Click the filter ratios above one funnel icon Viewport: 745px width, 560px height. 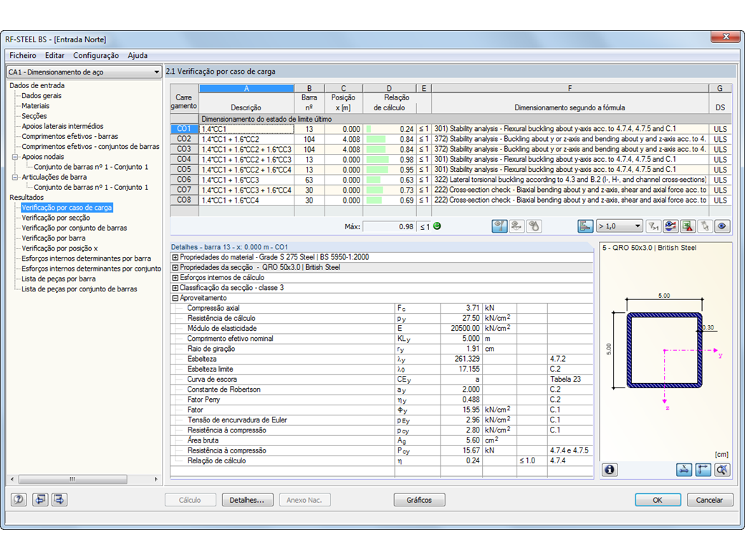pyautogui.click(x=653, y=226)
